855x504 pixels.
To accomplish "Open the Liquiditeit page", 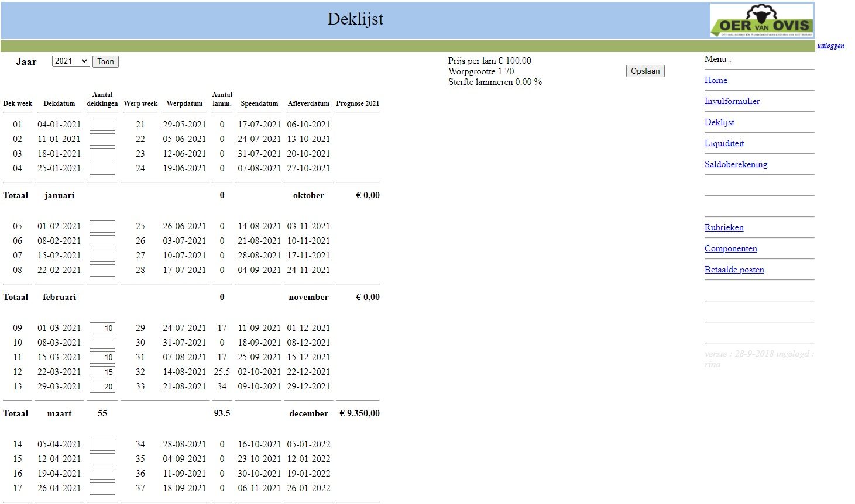I will pos(724,143).
